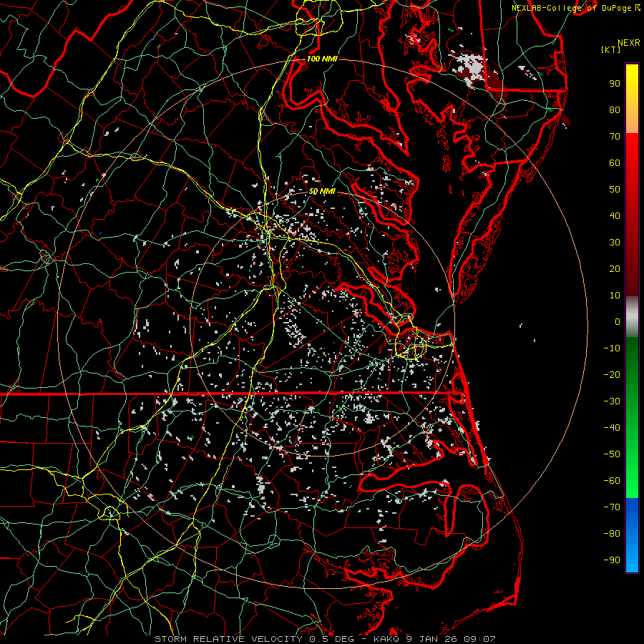Click the 0 value on the velocity scale
Image resolution: width=644 pixels, height=644 pixels.
618,321
